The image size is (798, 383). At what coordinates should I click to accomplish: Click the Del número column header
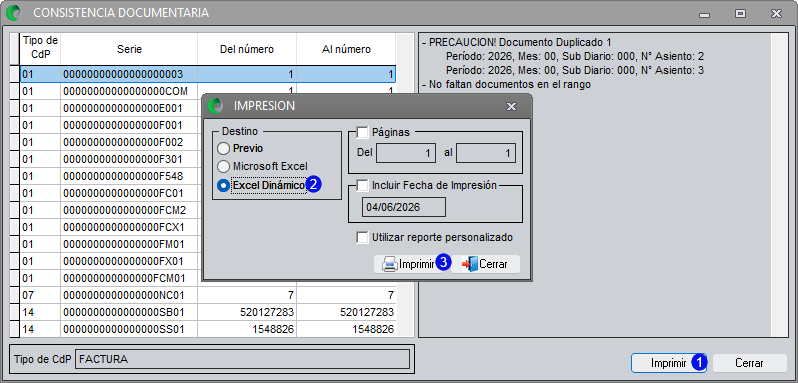[247, 49]
